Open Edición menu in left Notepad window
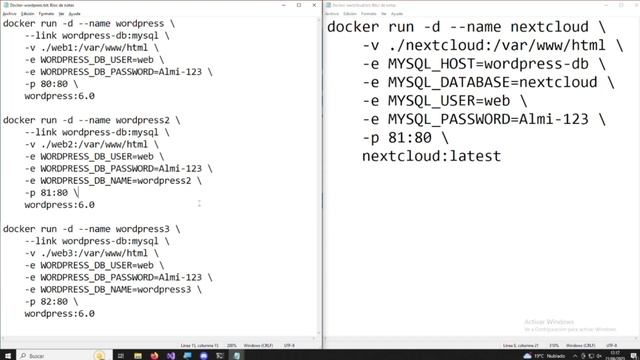This screenshot has height=360, width=640. (x=27, y=13)
